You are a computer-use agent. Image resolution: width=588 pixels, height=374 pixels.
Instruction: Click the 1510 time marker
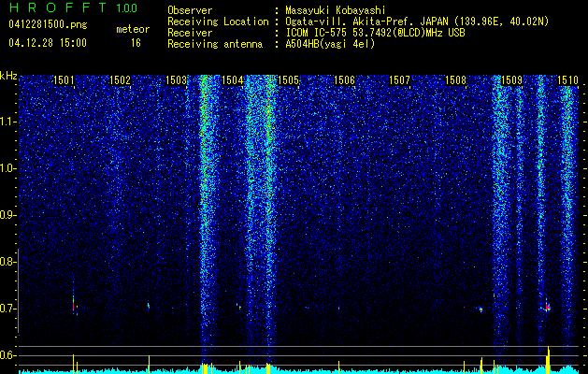[567, 79]
